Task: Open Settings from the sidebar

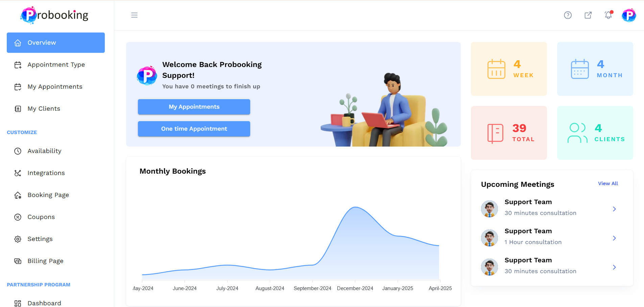Action: tap(56, 239)
